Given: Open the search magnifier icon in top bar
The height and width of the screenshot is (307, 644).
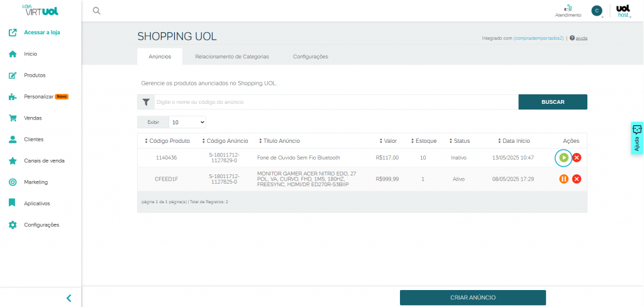Looking at the screenshot, I should tap(96, 11).
